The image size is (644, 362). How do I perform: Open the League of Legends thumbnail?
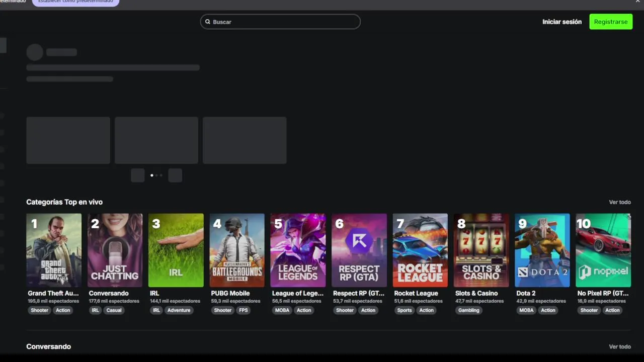click(x=298, y=250)
